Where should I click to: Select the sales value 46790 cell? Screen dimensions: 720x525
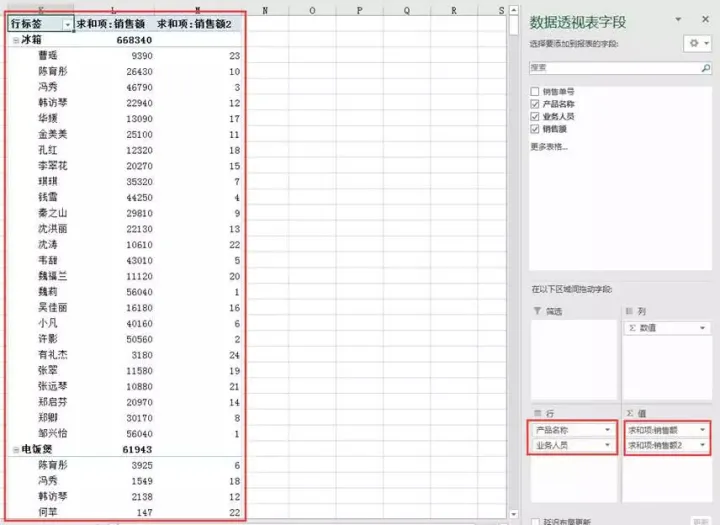tap(139, 87)
